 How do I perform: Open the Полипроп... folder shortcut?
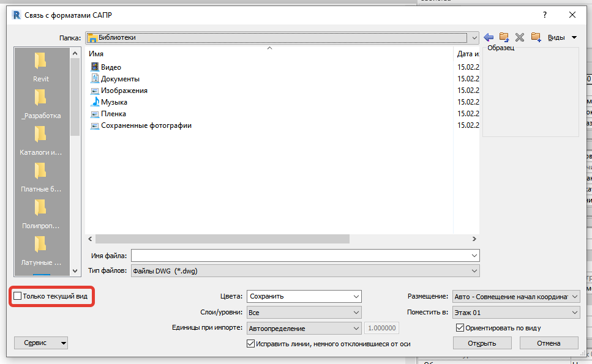[41, 214]
